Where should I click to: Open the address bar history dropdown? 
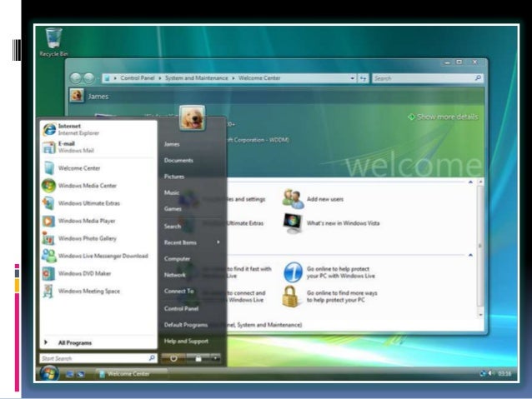point(353,78)
